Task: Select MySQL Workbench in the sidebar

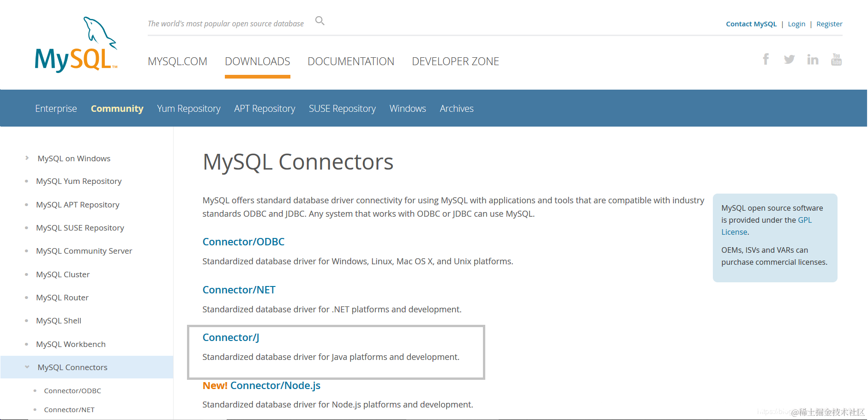Action: coord(71,344)
